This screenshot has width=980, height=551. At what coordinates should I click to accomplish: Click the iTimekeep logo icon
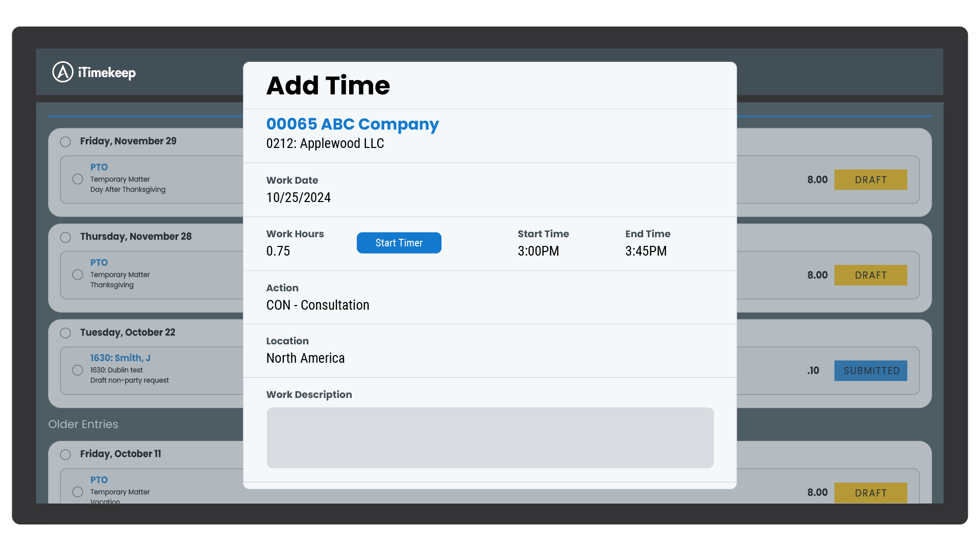(x=62, y=72)
